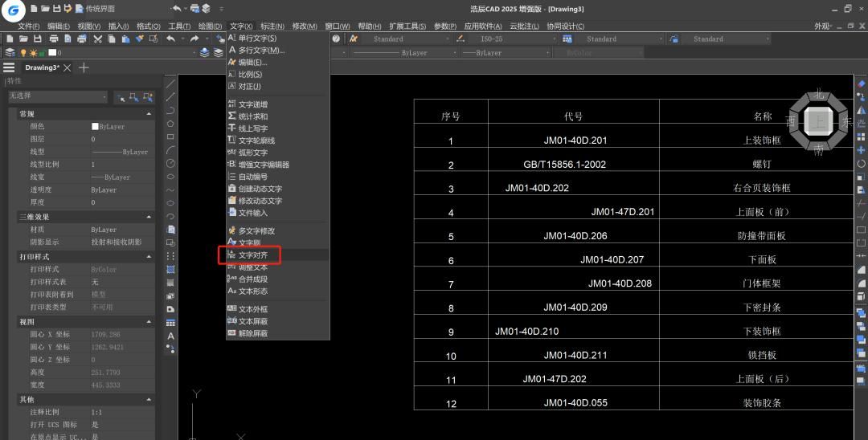Choose 合并成段 from the text menu
The width and height of the screenshot is (868, 440).
pyautogui.click(x=278, y=279)
